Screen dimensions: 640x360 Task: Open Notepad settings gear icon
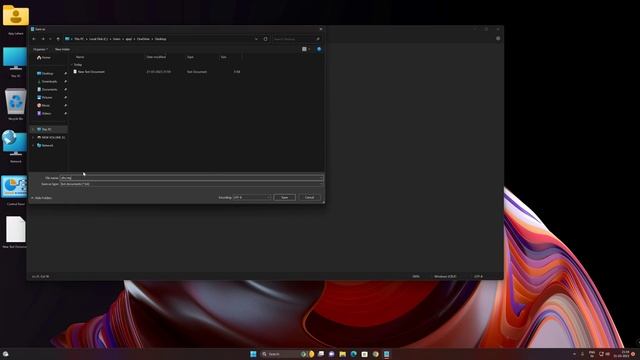click(x=498, y=38)
